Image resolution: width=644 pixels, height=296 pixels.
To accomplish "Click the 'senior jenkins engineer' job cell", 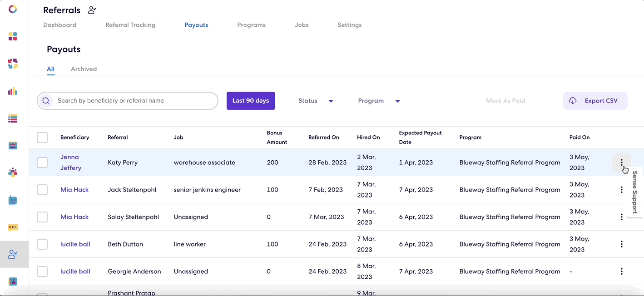I will click(207, 190).
